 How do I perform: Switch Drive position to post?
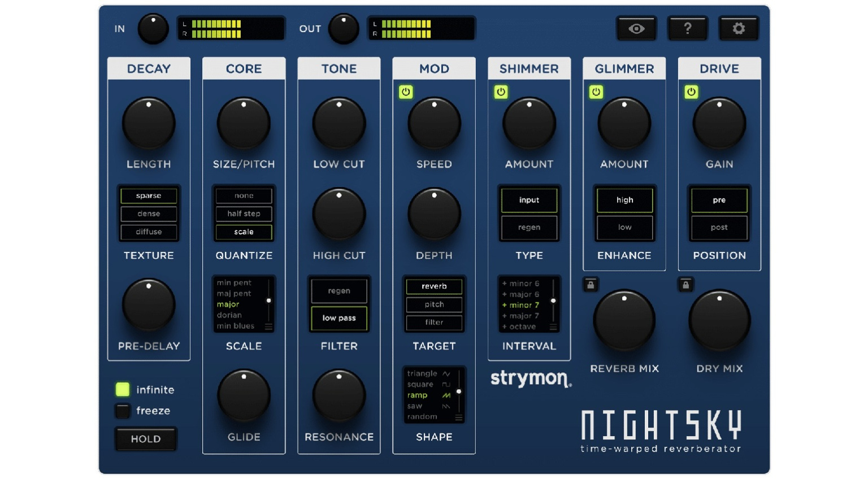(719, 227)
